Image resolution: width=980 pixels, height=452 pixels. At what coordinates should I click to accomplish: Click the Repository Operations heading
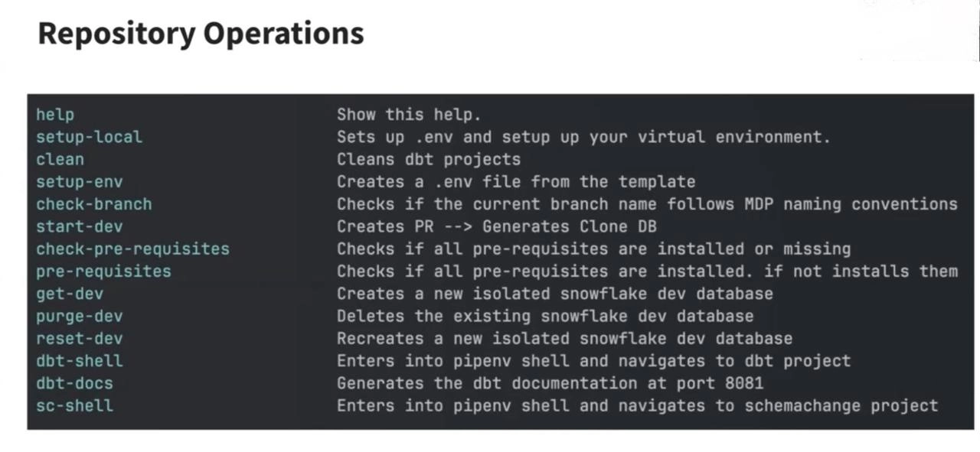point(201,34)
